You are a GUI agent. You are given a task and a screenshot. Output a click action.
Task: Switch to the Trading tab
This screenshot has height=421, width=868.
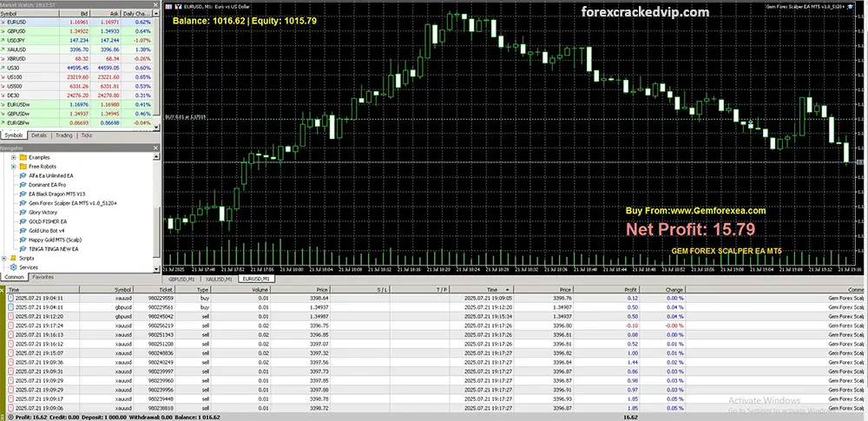[x=63, y=135]
